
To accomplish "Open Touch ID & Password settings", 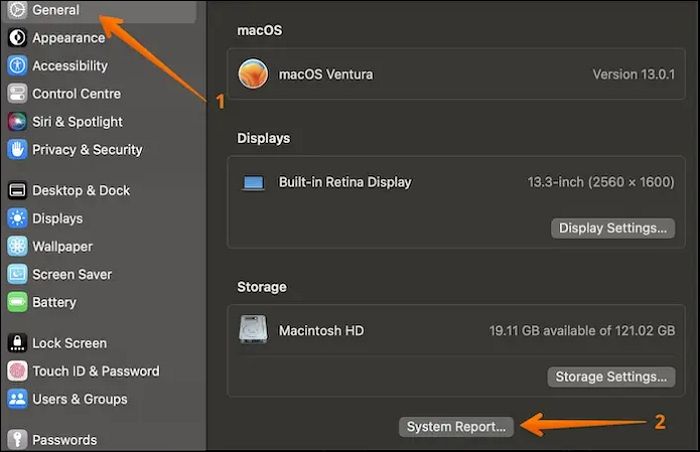I will pos(95,371).
